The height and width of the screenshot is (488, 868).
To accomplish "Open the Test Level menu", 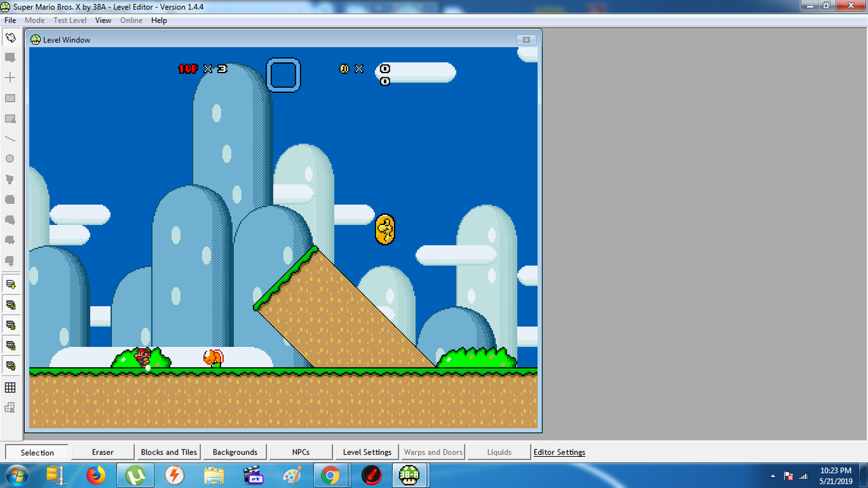I will click(70, 20).
